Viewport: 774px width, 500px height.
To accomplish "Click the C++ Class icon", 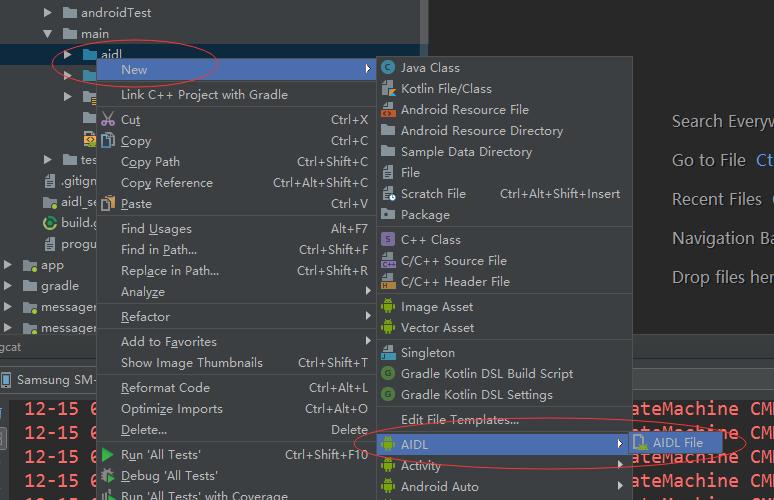I will pos(388,239).
